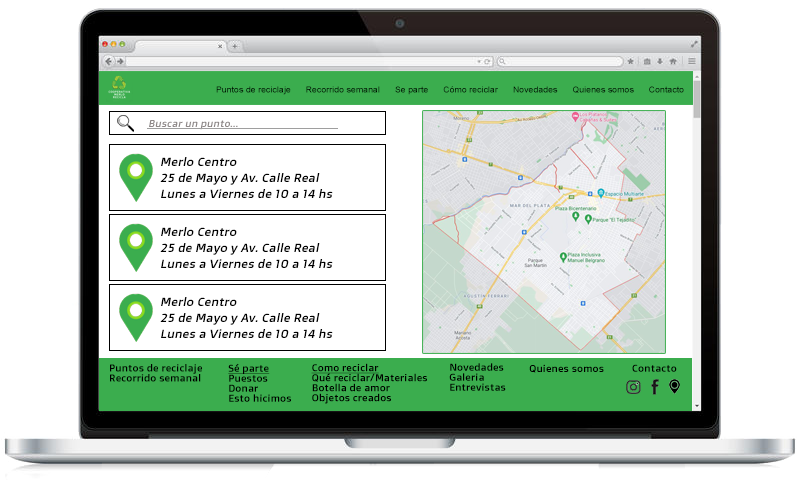Click the magnifying glass search icon
Image resolution: width=800 pixels, height=487 pixels.
126,123
